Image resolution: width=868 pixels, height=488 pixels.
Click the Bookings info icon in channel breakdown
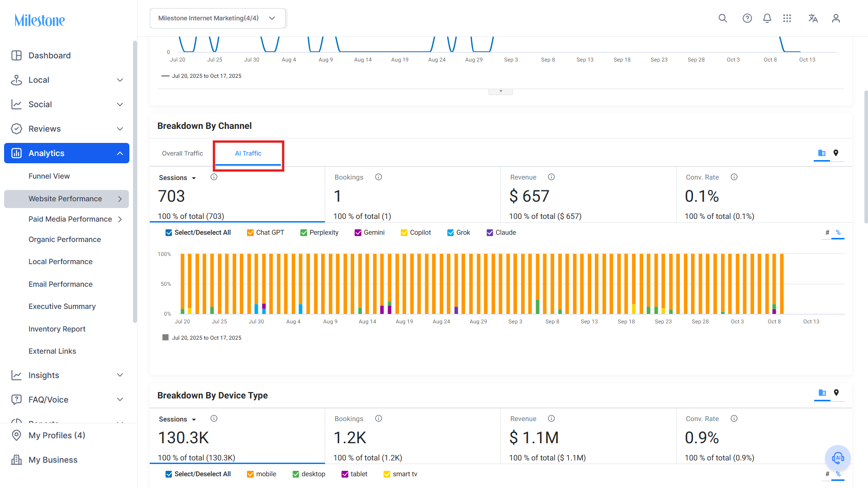[x=379, y=177]
